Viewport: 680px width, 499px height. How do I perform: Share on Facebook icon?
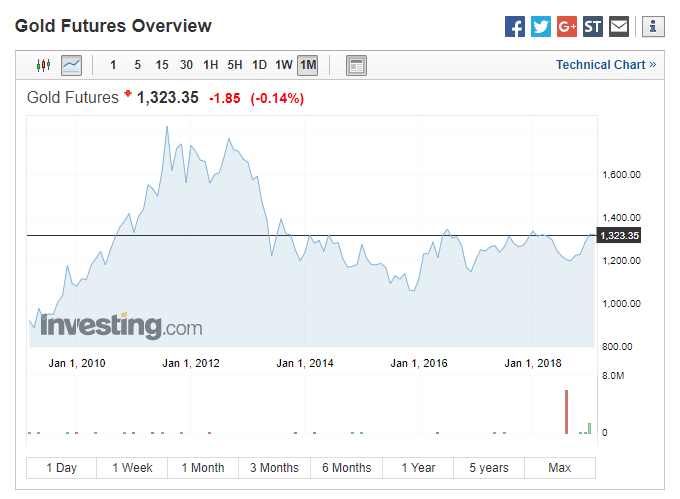pos(515,27)
